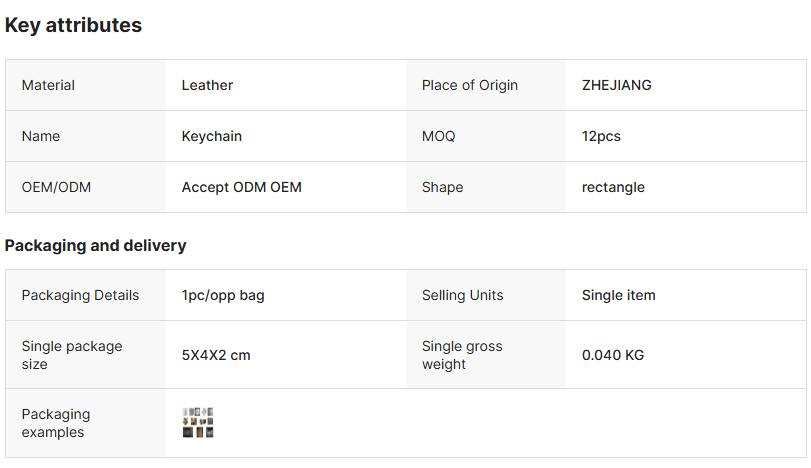The image size is (811, 468).
Task: Select the Name label cell
Action: point(40,136)
